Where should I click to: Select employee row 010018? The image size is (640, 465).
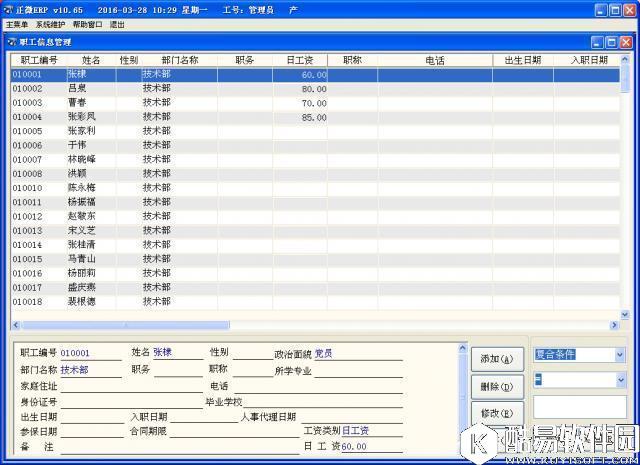(315, 302)
